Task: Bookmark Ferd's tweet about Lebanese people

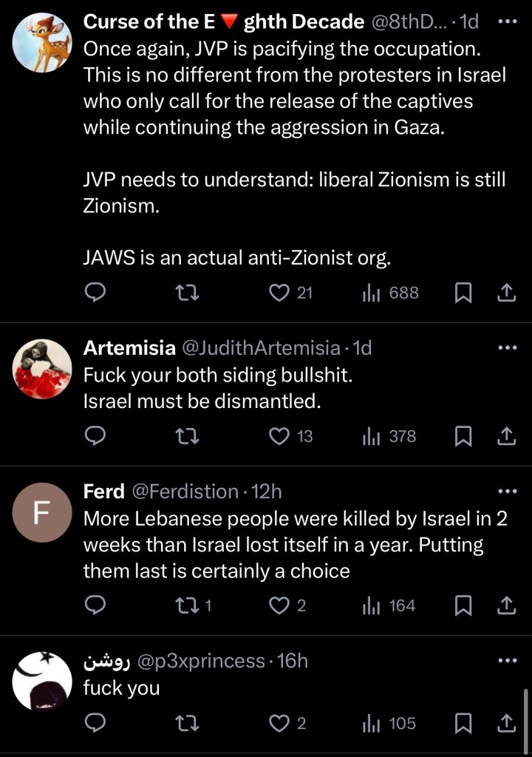Action: [463, 606]
